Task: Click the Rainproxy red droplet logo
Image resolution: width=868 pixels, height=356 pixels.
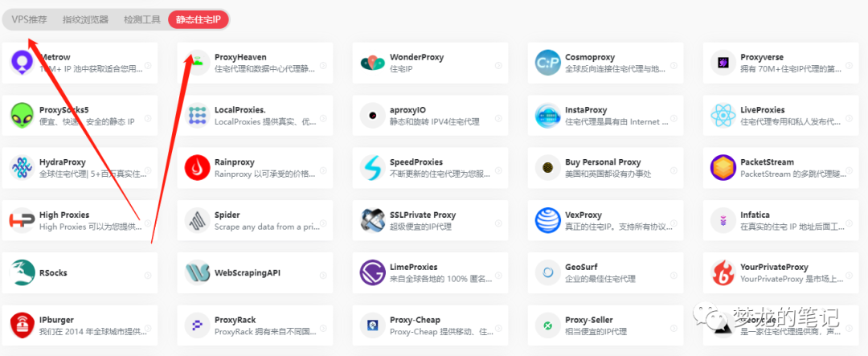Action: [198, 168]
